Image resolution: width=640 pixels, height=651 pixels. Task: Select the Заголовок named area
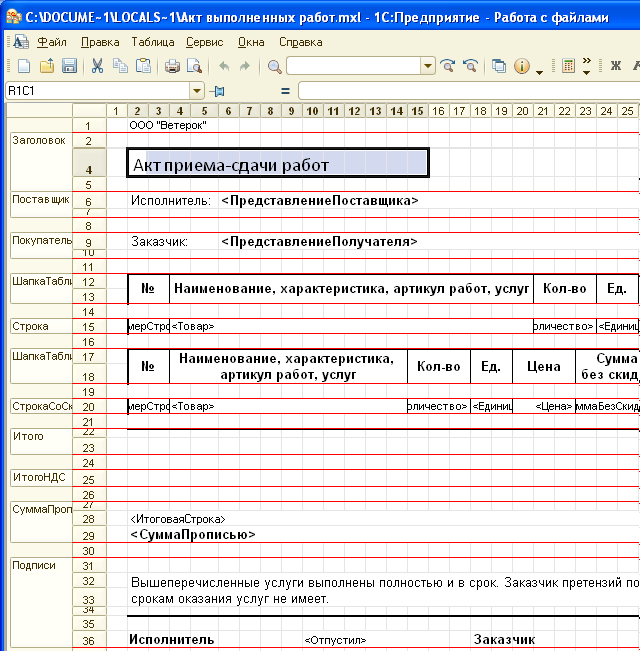(x=41, y=162)
